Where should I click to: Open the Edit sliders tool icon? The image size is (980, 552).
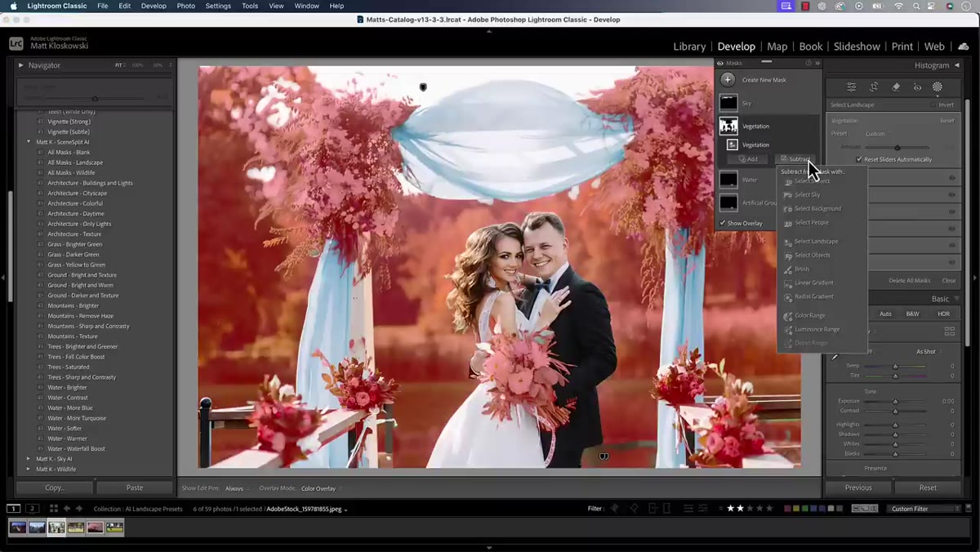852,87
